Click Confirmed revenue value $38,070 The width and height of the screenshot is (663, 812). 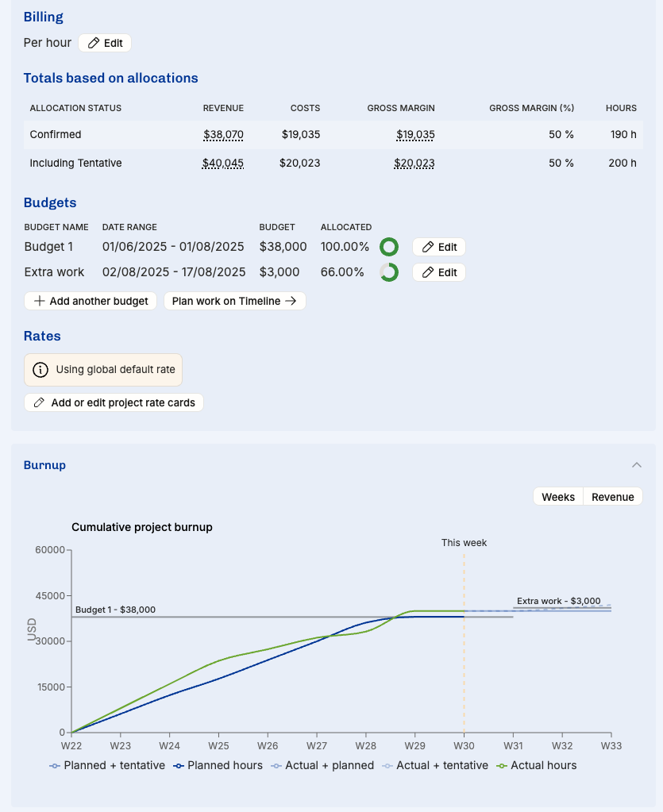pyautogui.click(x=223, y=135)
